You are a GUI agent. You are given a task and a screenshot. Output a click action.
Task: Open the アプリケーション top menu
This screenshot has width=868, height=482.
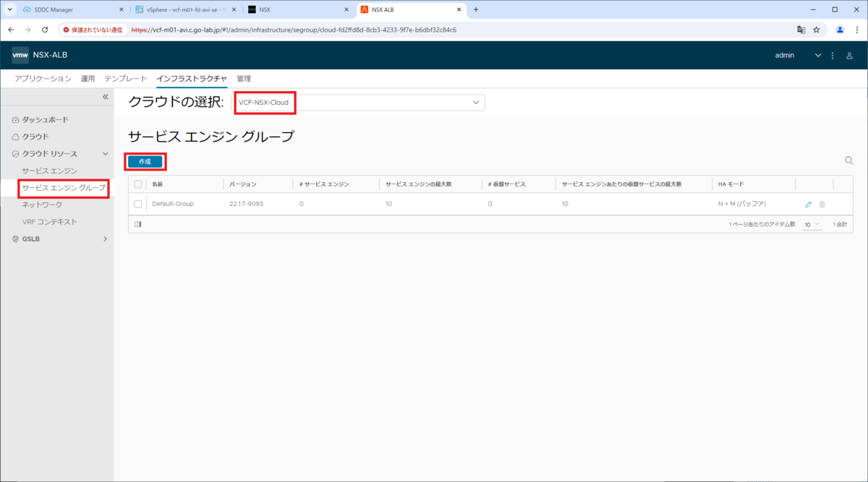(x=43, y=78)
